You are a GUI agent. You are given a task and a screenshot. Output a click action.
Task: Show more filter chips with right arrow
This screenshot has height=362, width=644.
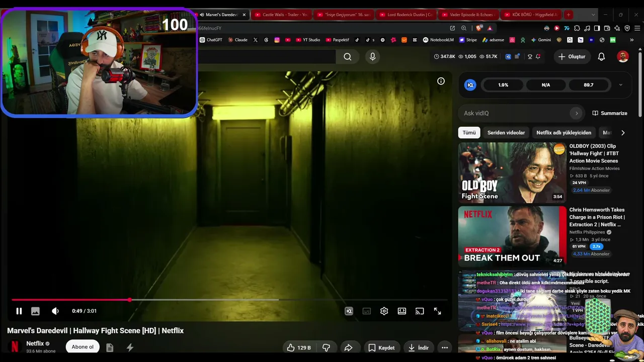click(623, 133)
